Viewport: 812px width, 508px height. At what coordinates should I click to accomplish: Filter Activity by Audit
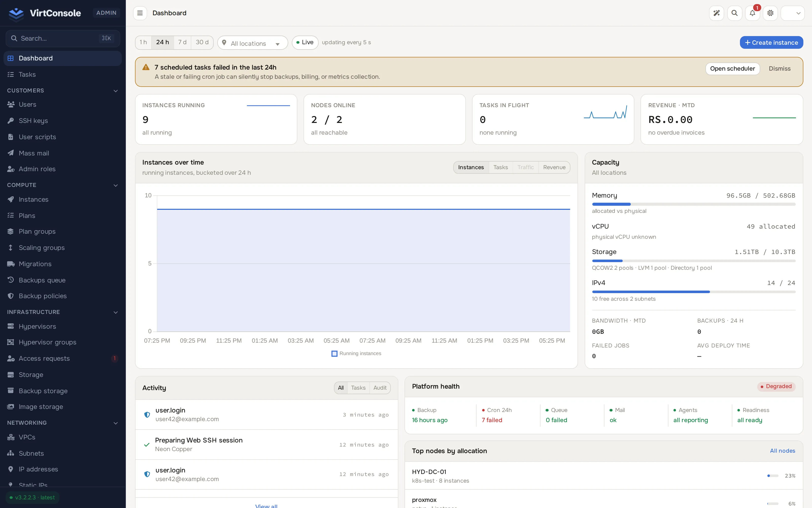tap(380, 388)
